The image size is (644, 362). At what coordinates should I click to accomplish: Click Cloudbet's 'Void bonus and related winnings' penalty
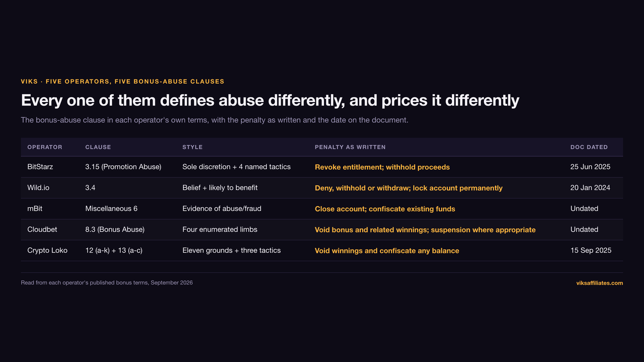point(370,230)
